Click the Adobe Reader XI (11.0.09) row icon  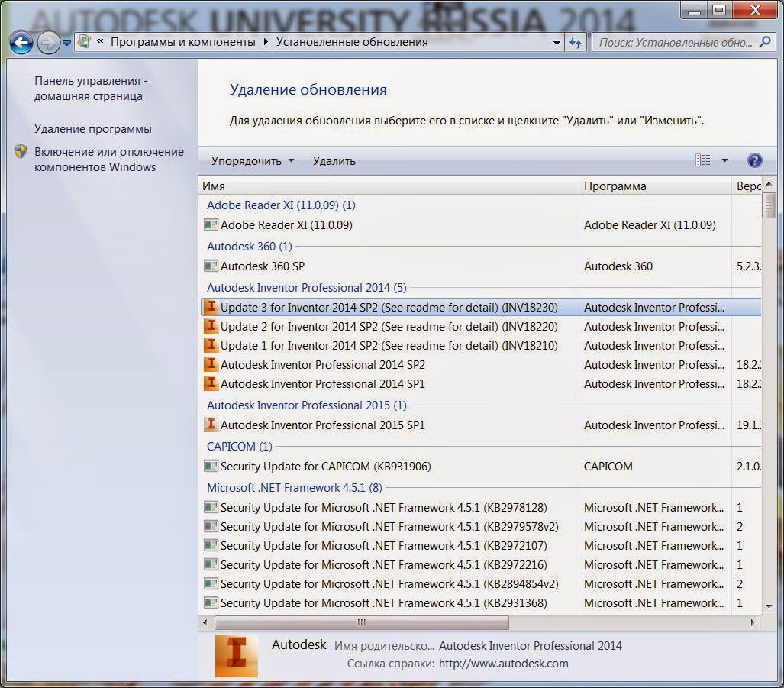point(211,224)
